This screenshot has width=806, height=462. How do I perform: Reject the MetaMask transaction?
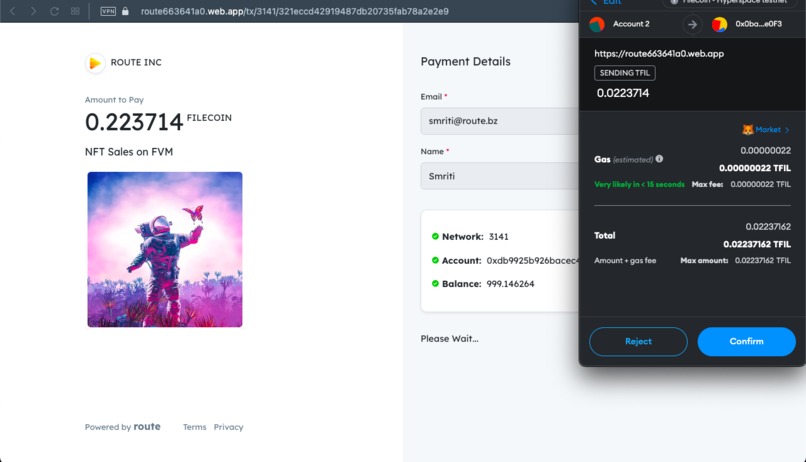[638, 342]
